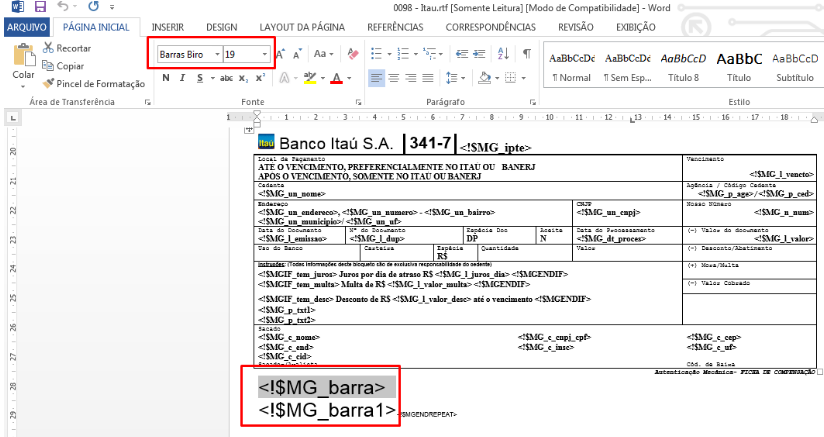Image resolution: width=824 pixels, height=437 pixels.
Task: Align text left
Action: (x=376, y=78)
